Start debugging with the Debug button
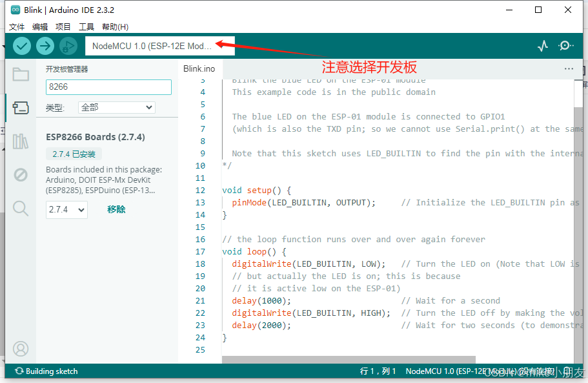This screenshot has width=588, height=383. 68,46
